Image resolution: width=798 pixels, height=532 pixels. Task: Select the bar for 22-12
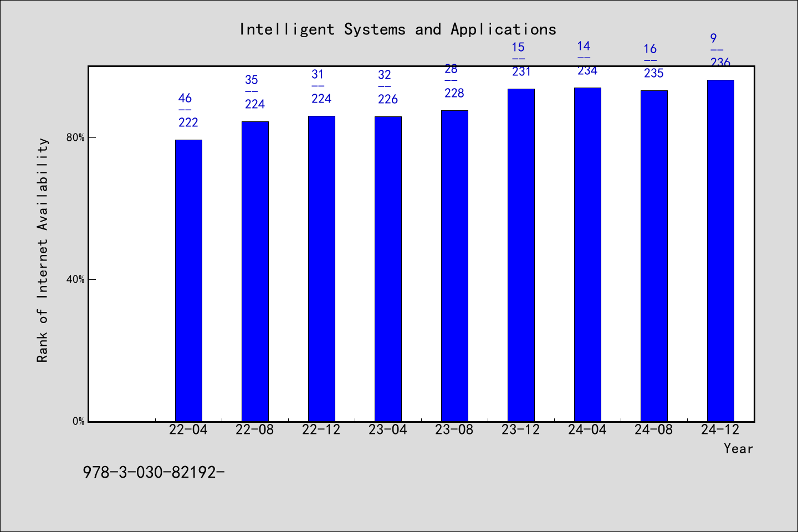point(321,269)
